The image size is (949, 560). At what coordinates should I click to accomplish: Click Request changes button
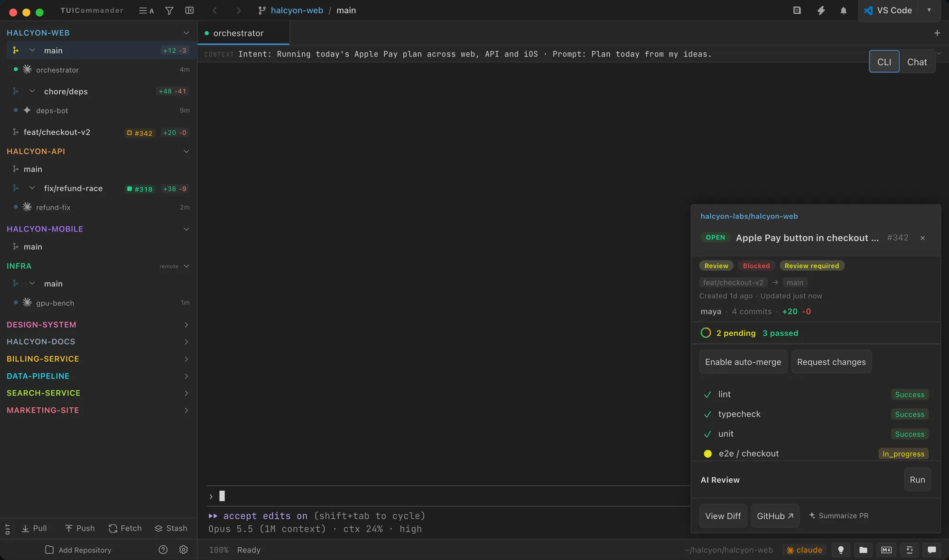click(831, 362)
